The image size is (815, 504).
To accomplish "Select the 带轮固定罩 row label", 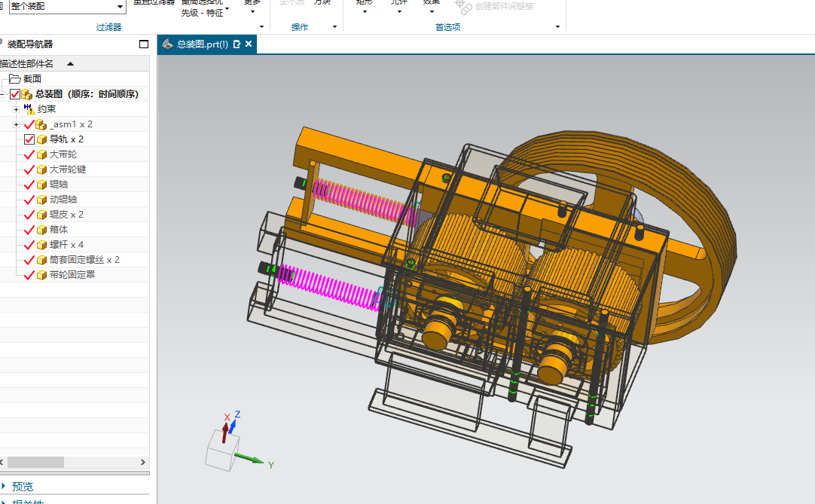I will 72,275.
